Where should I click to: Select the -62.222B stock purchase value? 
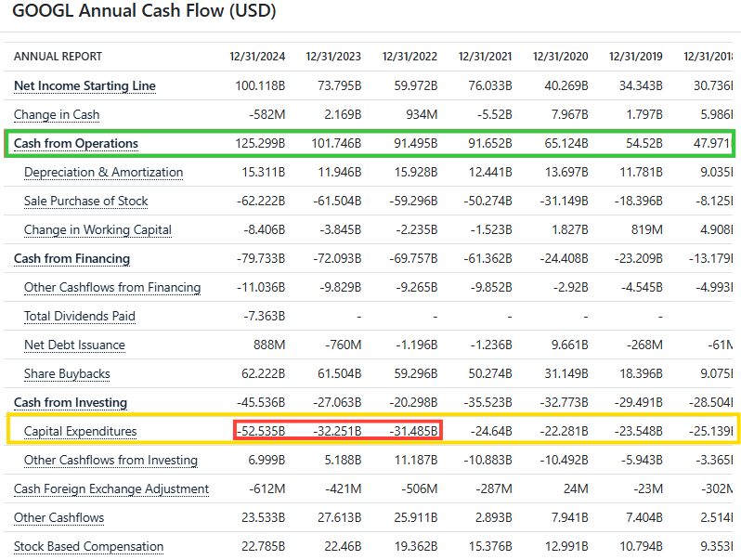click(x=261, y=202)
